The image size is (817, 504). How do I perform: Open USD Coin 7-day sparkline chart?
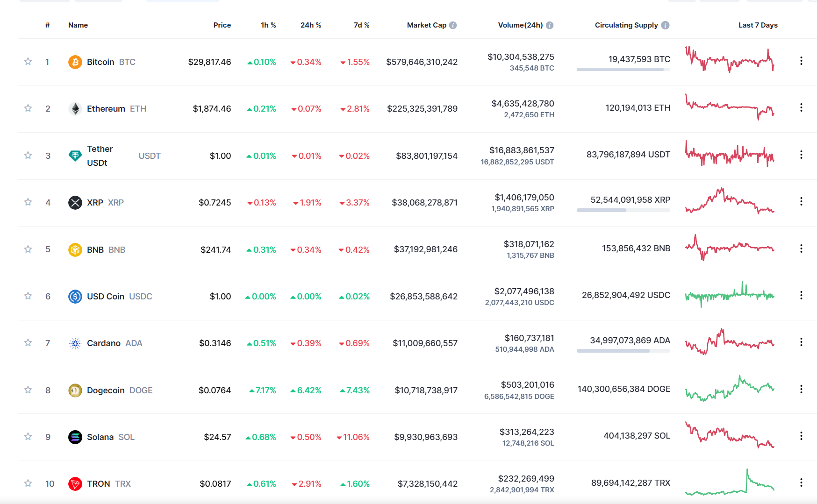pos(730,294)
